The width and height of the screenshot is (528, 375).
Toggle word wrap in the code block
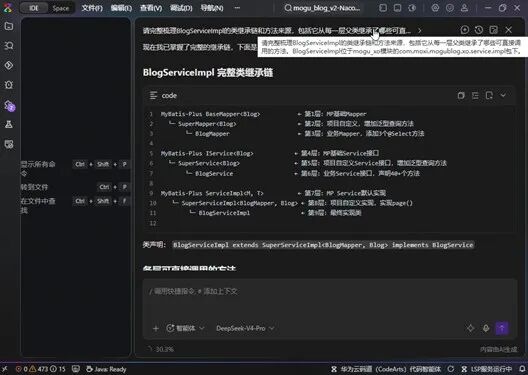click(x=475, y=96)
